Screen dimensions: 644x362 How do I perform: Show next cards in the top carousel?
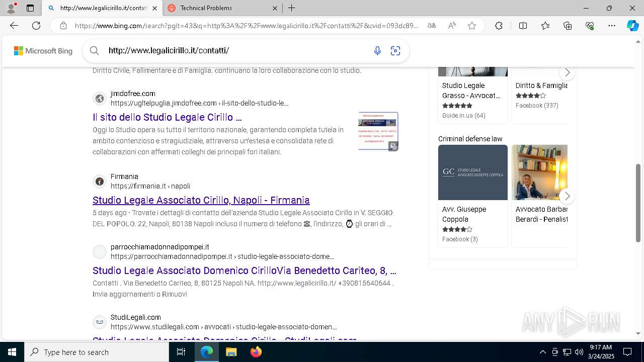(x=567, y=72)
